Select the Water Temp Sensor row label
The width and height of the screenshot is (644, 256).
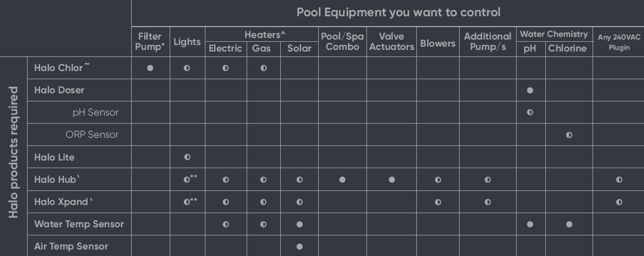pyautogui.click(x=79, y=224)
